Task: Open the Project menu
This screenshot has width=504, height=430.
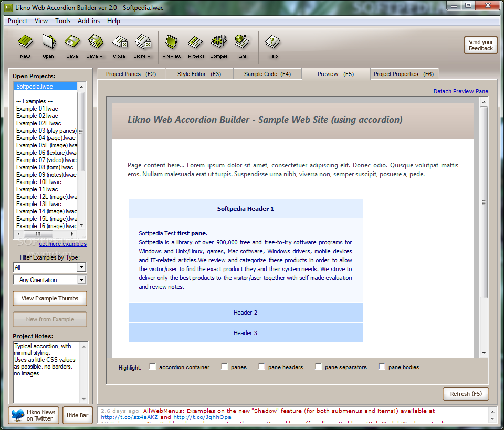Action: pyautogui.click(x=18, y=21)
